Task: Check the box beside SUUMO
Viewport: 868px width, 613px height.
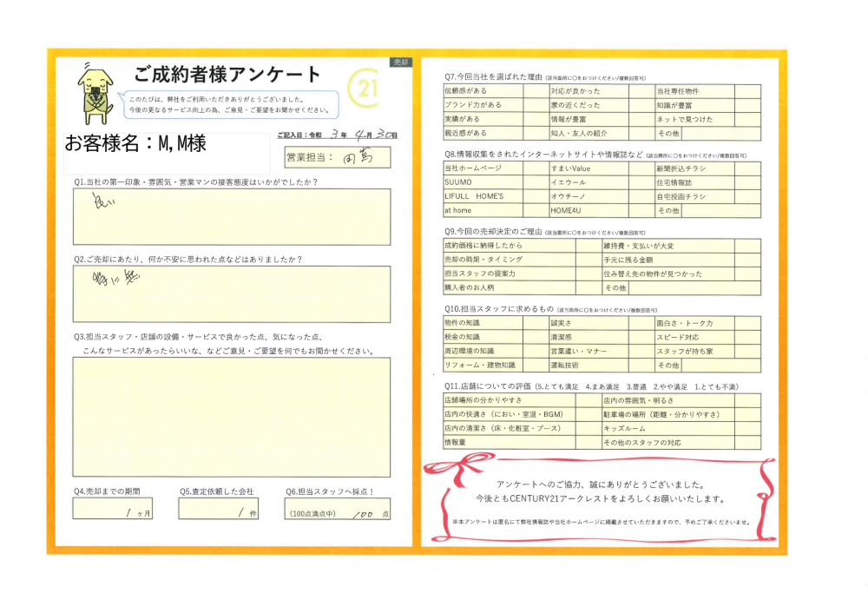Action: pos(536,182)
